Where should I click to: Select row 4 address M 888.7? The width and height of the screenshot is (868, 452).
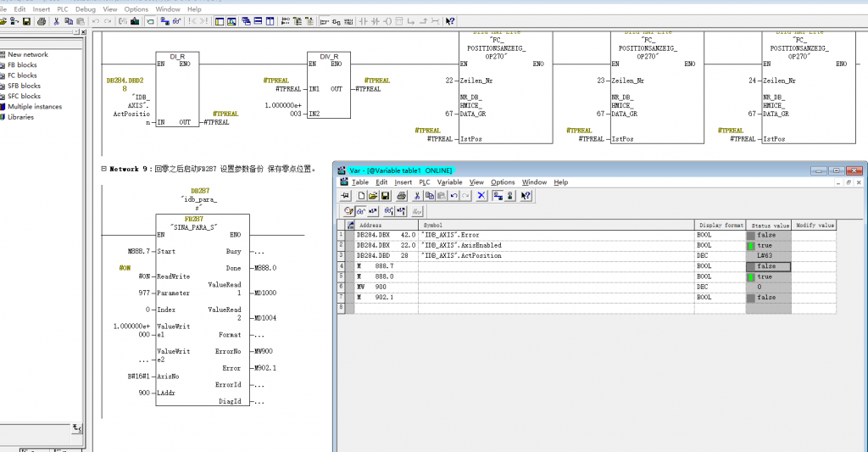(x=387, y=266)
